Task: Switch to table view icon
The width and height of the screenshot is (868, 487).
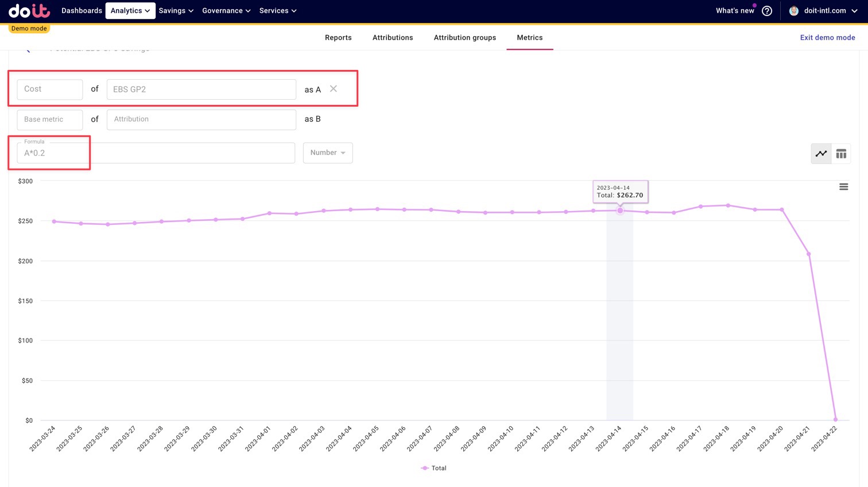Action: click(841, 154)
